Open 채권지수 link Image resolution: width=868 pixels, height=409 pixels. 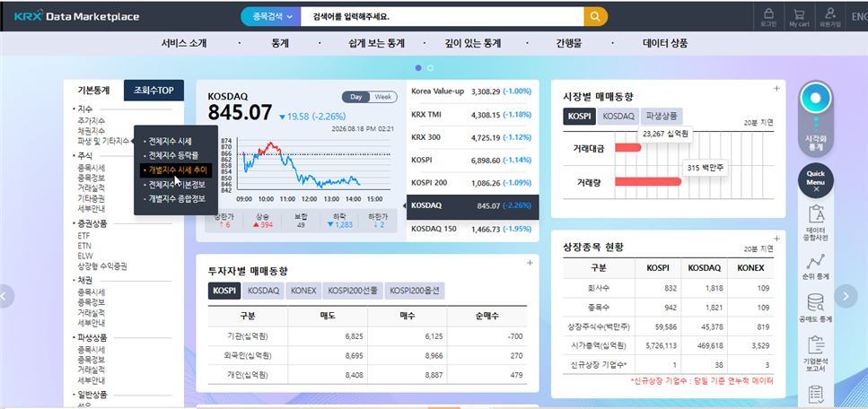92,131
